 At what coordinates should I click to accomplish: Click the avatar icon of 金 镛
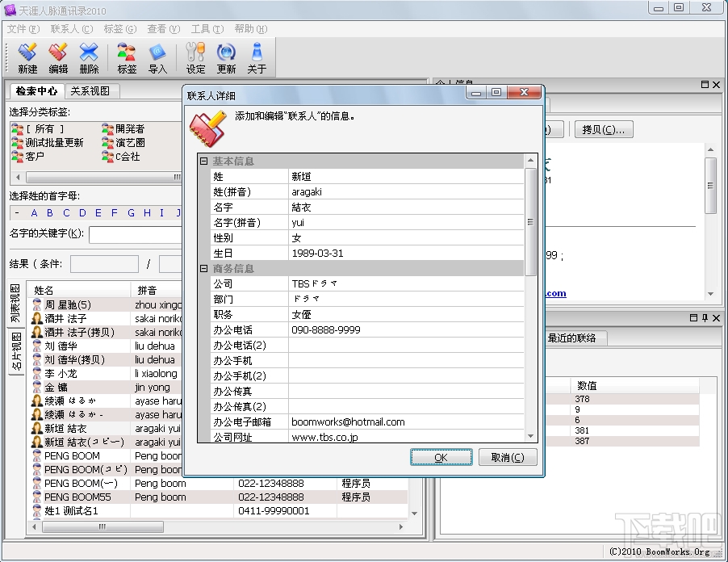pyautogui.click(x=37, y=387)
